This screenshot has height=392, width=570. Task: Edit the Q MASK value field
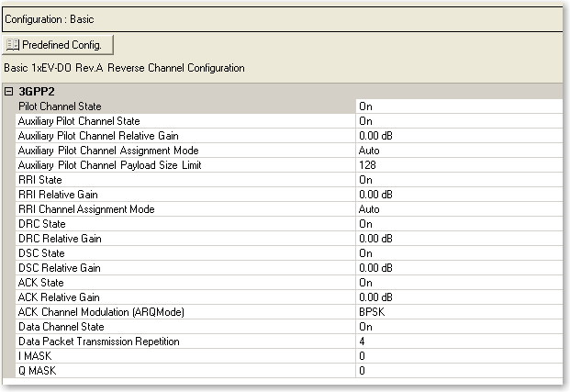[x=457, y=371]
